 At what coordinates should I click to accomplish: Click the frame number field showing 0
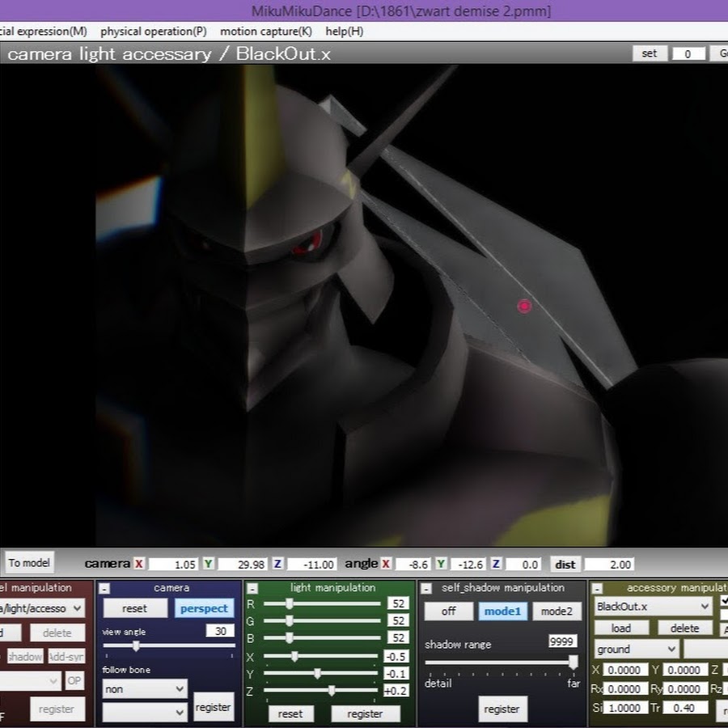(x=688, y=54)
